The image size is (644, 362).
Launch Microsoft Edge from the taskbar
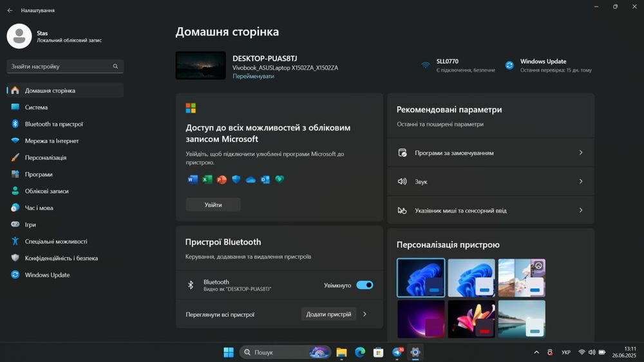360,352
